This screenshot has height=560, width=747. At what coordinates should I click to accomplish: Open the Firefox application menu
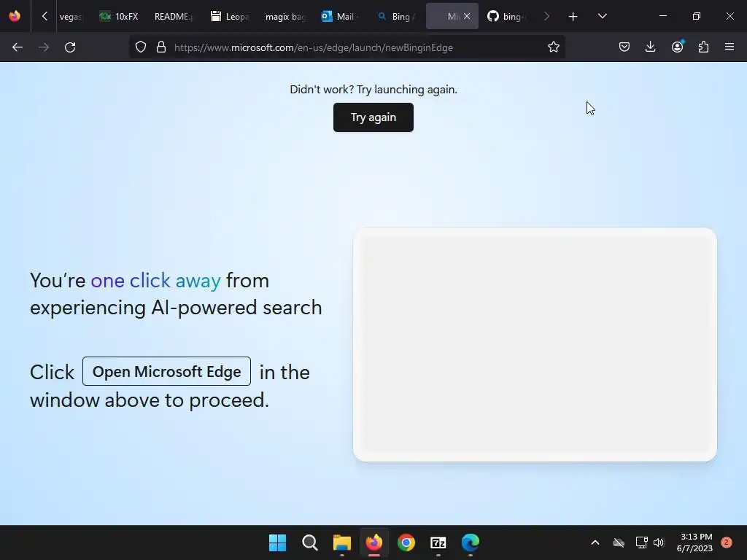pos(729,47)
